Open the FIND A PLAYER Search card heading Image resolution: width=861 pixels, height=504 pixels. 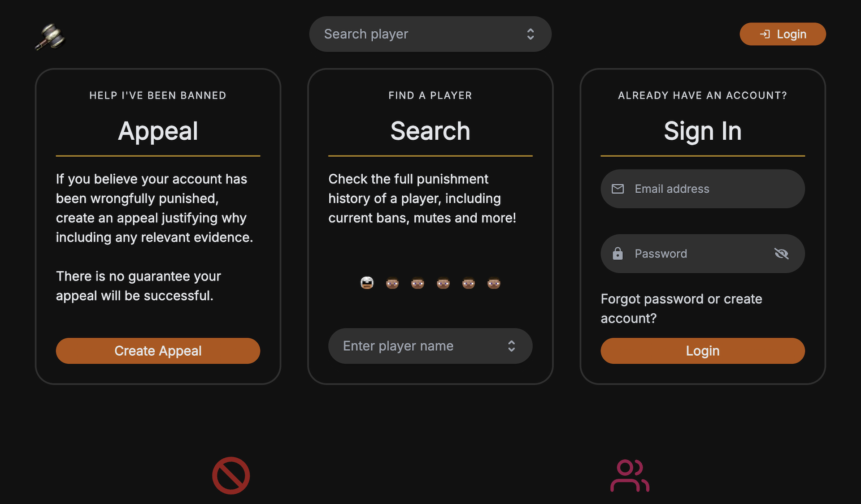click(x=430, y=131)
